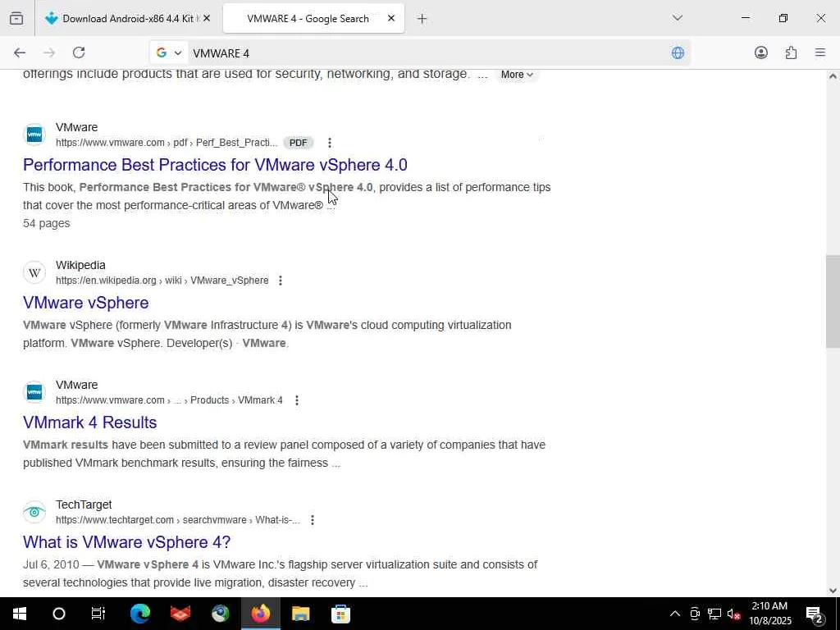Click the VMware favicon of the PDF result

34,135
